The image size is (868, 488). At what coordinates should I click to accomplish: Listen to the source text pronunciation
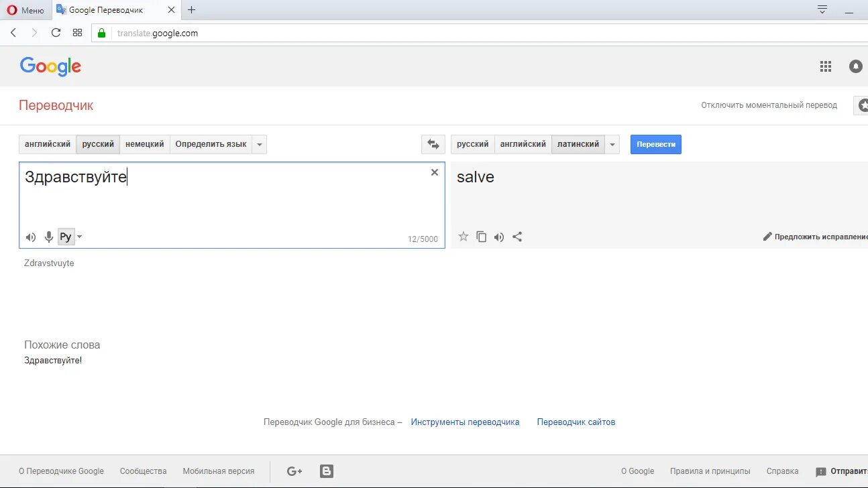pyautogui.click(x=31, y=237)
